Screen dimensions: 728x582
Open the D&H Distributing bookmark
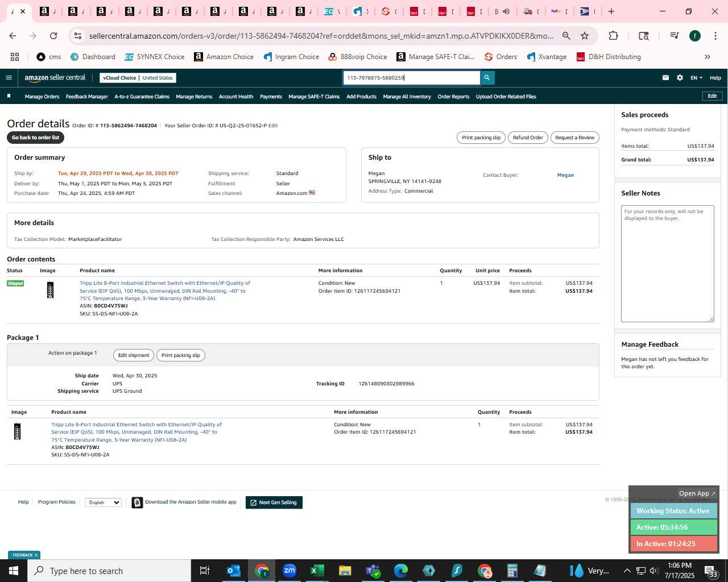[x=609, y=57]
